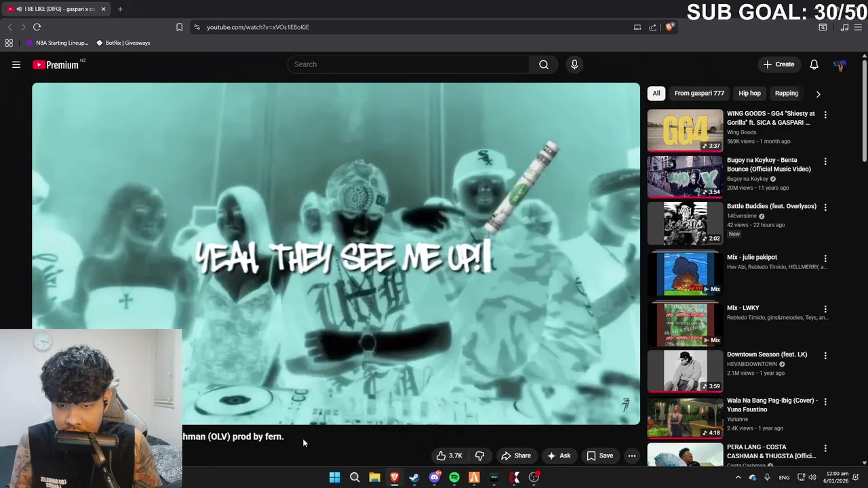This screenshot has width=868, height=488.
Task: Open BotRix Giveaways bookmark
Action: pos(123,43)
